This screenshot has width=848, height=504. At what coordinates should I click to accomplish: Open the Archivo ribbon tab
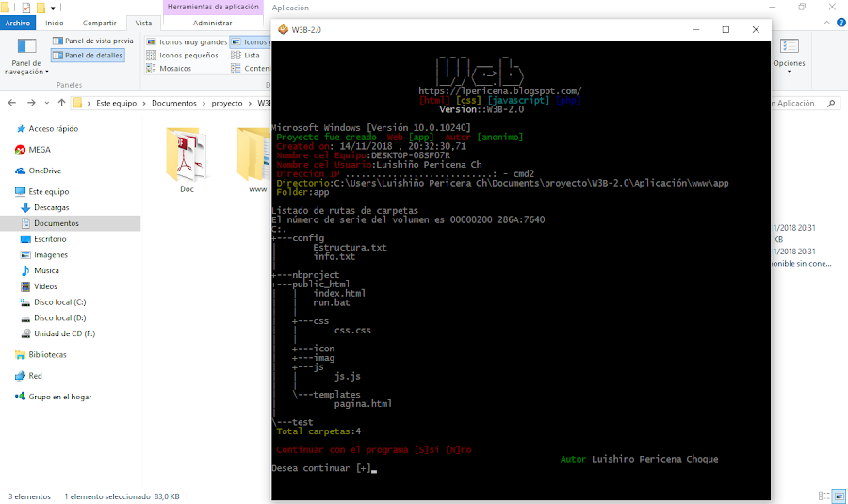[18, 24]
